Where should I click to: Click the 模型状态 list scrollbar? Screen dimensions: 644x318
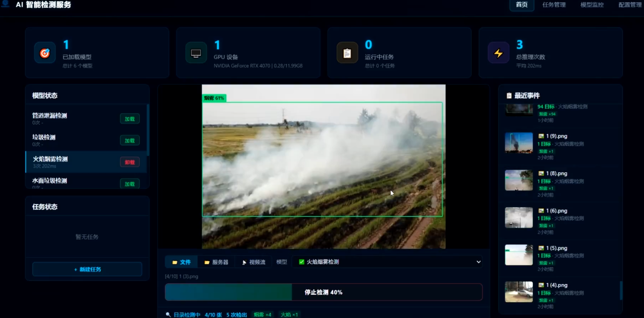click(148, 130)
